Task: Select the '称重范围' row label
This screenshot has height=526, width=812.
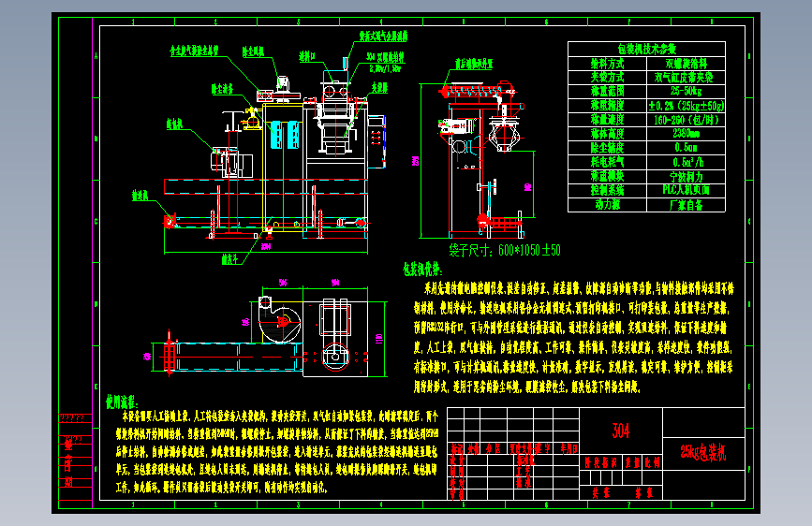Action: tap(608, 91)
